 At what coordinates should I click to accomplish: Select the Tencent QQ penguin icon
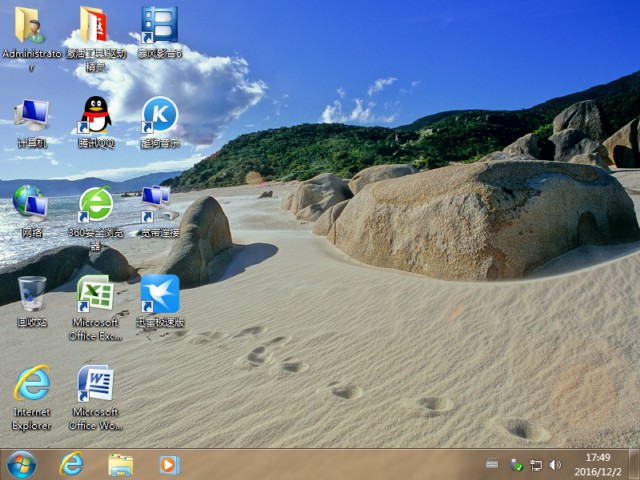pyautogui.click(x=96, y=115)
